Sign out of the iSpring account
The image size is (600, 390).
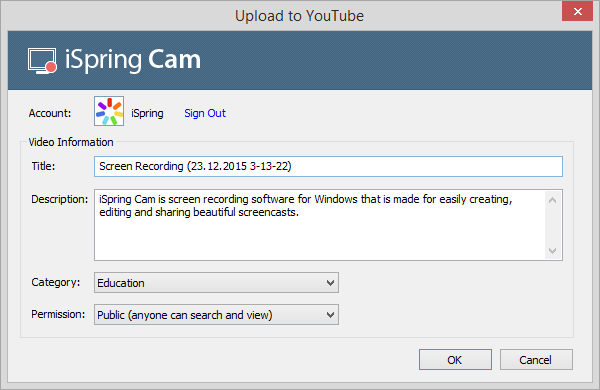click(205, 113)
